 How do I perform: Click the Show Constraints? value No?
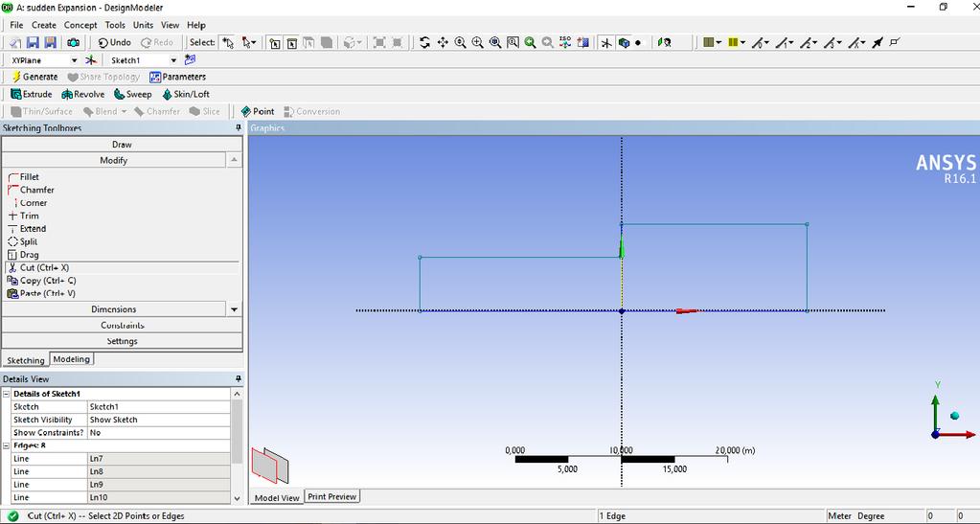coord(159,433)
